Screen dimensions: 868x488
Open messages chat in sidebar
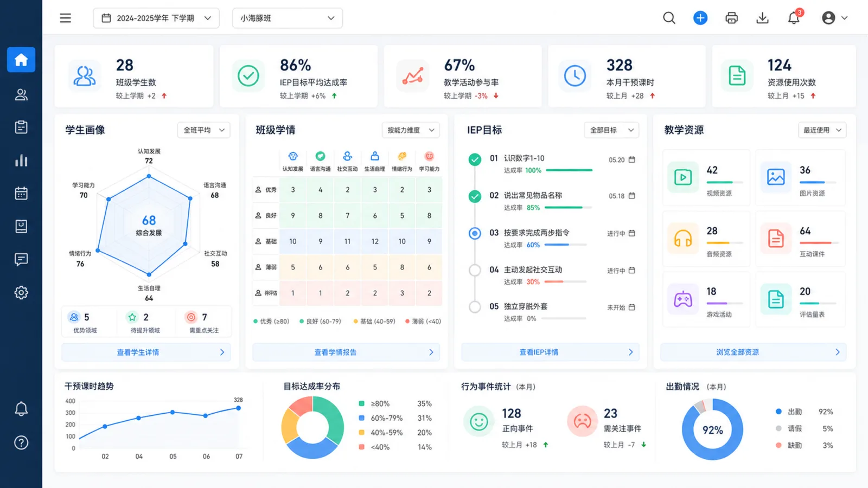pyautogui.click(x=21, y=259)
